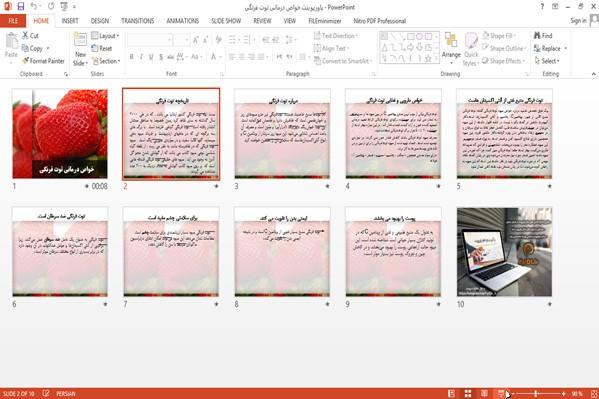599x399 pixels.
Task: Click the New Slide icon
Action: click(x=80, y=40)
